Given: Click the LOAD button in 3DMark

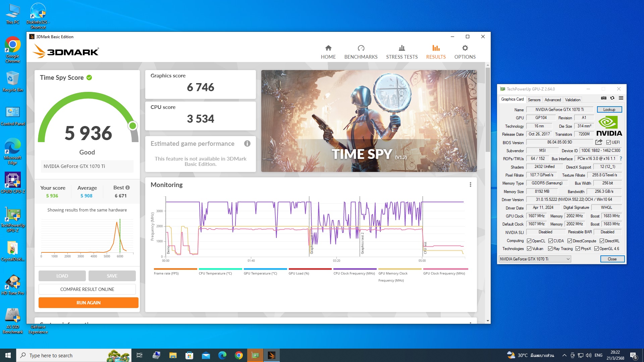Looking at the screenshot, I should [62, 276].
